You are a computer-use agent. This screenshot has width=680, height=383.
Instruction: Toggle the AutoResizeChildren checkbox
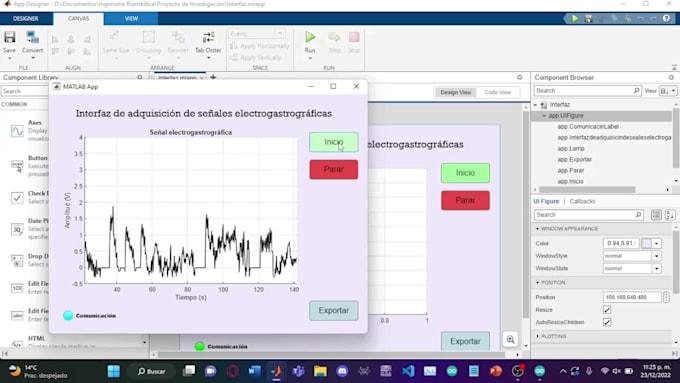[x=607, y=322]
